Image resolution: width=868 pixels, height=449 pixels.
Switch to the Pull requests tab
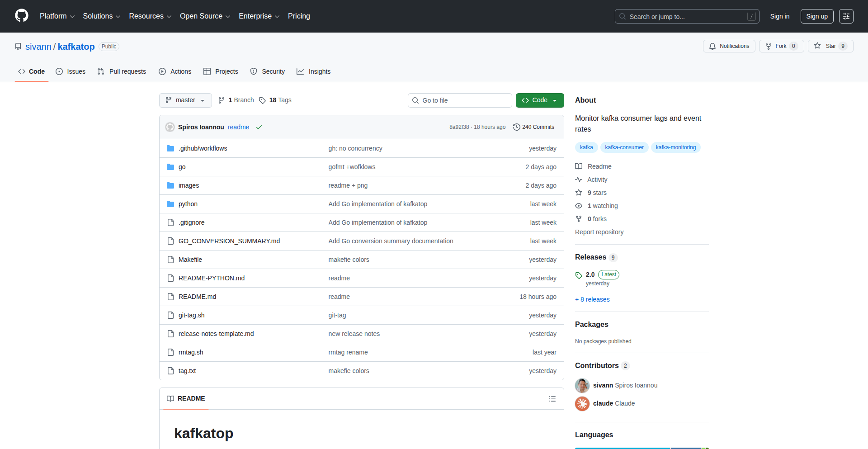pos(121,71)
